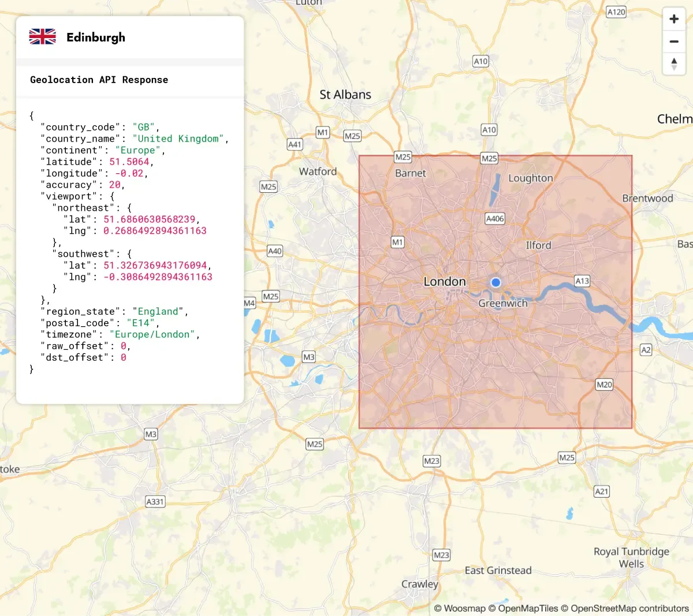
Task: Click the Geolocation API Response header
Action: click(x=99, y=80)
